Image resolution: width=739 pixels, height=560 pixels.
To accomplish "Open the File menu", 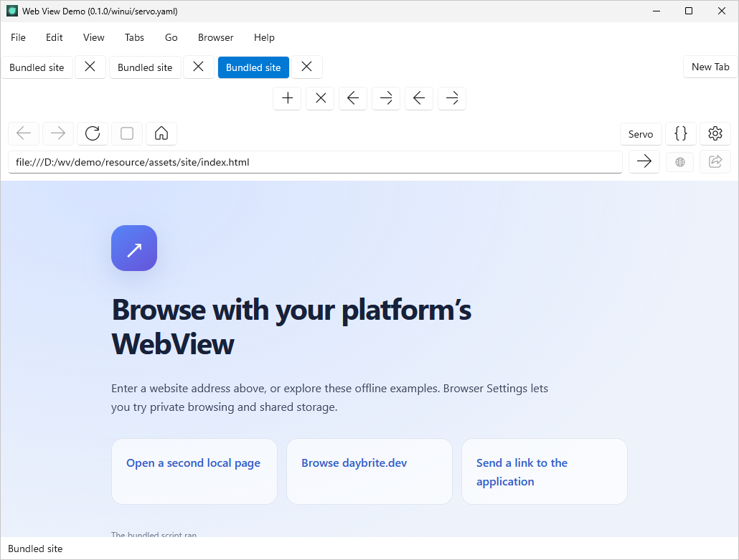I will pos(18,38).
